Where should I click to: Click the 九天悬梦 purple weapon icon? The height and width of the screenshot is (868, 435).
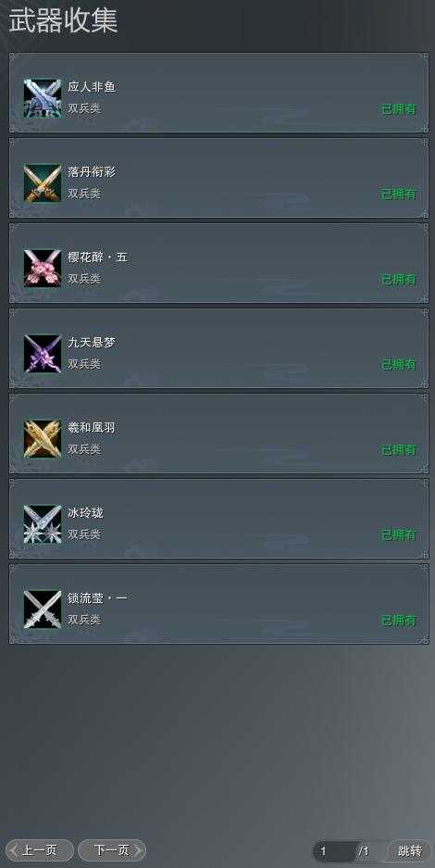pos(43,354)
